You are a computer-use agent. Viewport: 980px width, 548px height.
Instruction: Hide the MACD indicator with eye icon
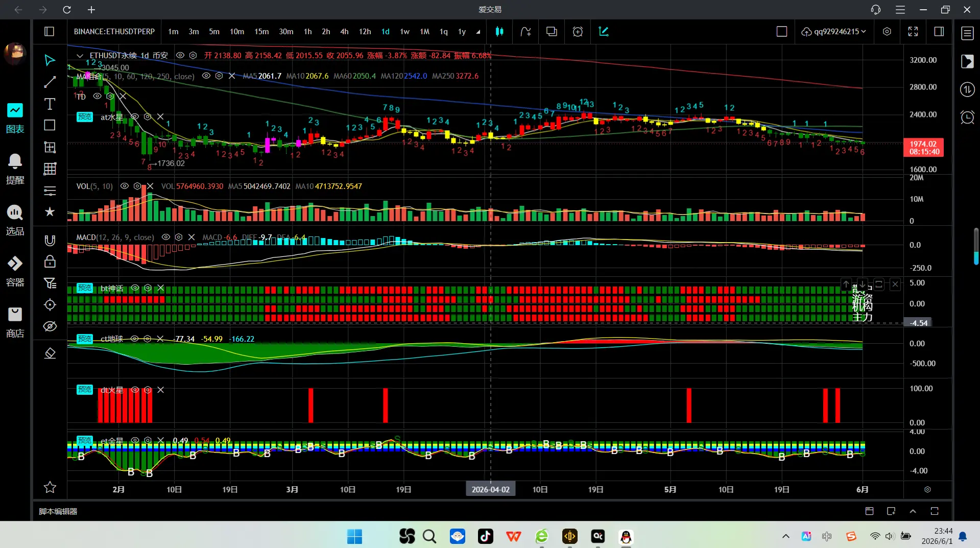tap(166, 237)
